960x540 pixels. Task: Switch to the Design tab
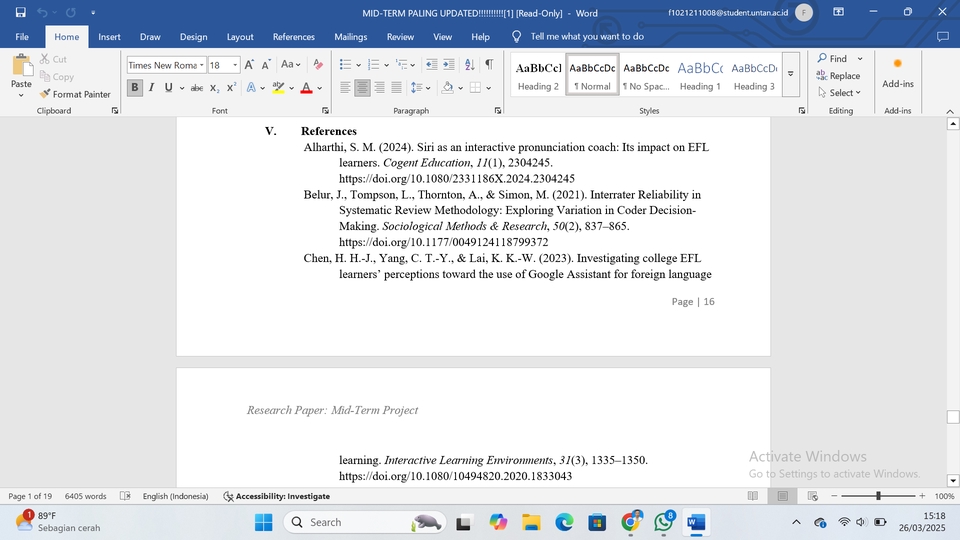pyautogui.click(x=193, y=37)
